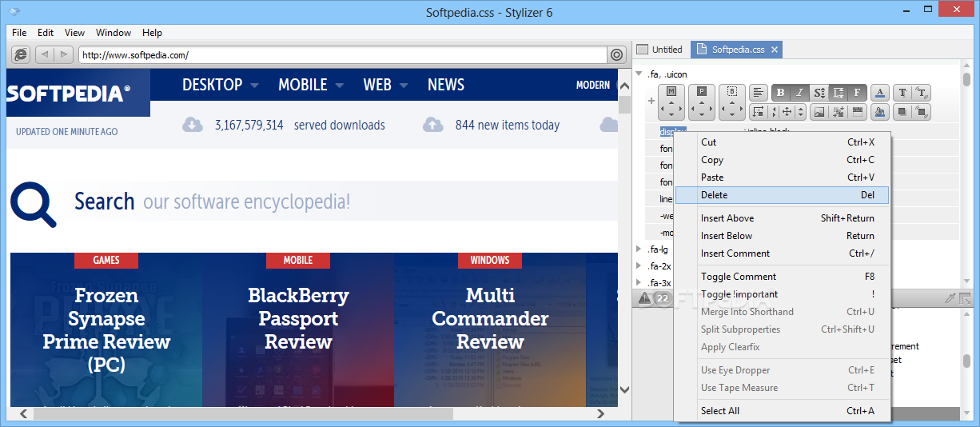This screenshot has width=980, height=427.
Task: Click the text alignment tool icon
Action: (x=759, y=92)
